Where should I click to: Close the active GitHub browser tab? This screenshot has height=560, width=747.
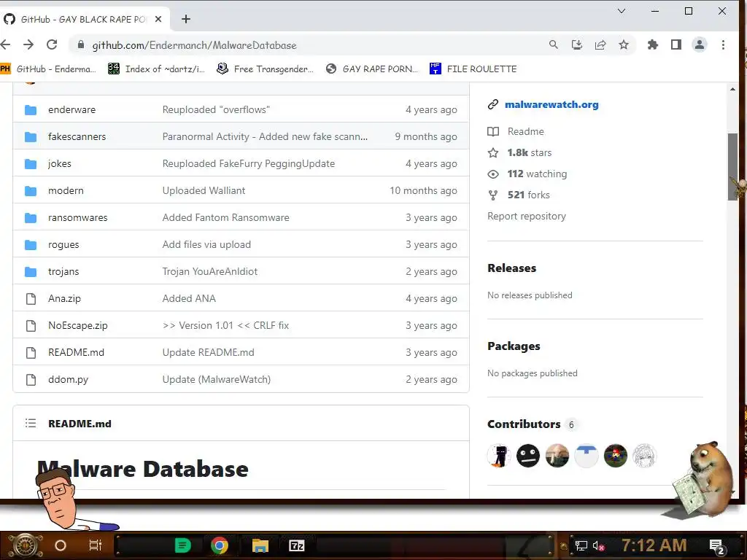158,19
